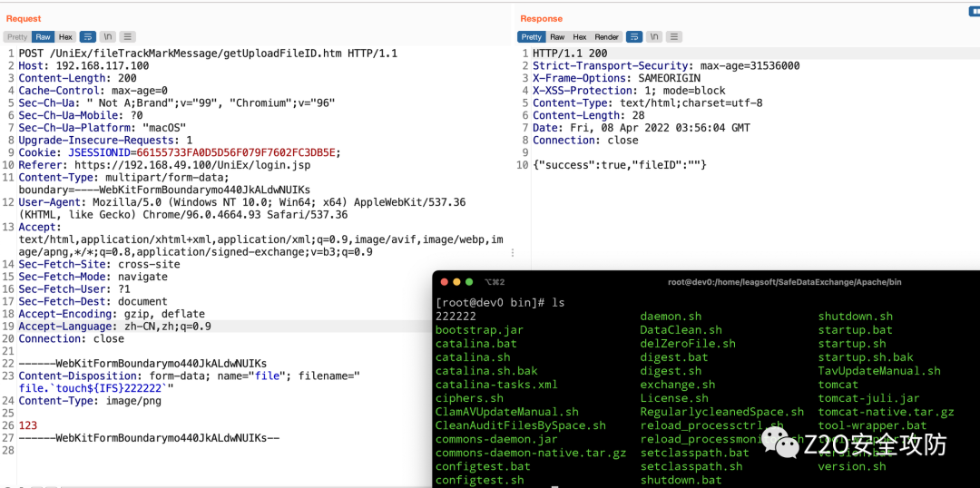Open the Response panel hamburger options menu
This screenshot has width=980, height=488.
click(673, 37)
